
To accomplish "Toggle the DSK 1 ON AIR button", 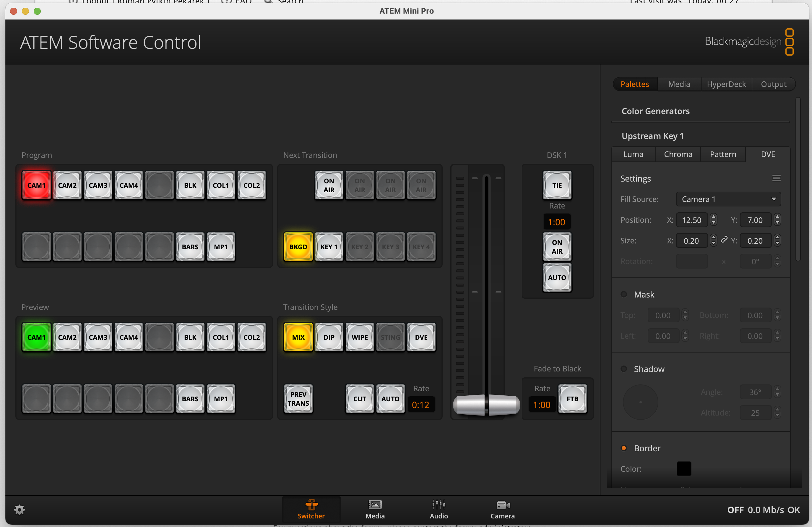I will click(557, 247).
